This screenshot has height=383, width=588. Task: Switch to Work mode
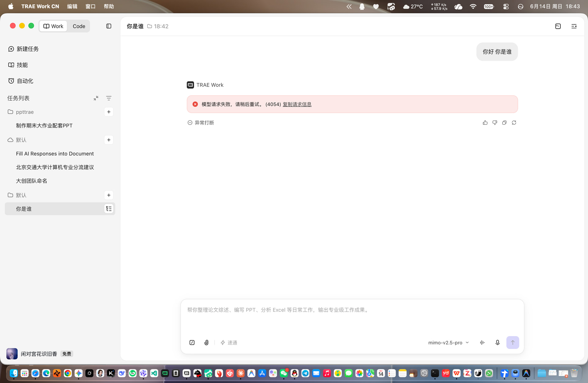pyautogui.click(x=53, y=26)
